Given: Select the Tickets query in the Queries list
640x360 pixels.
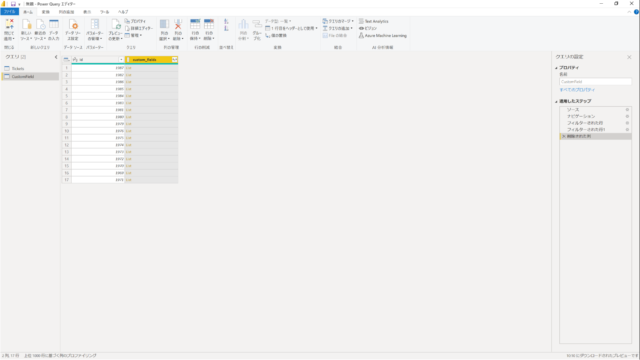Looking at the screenshot, I should [18, 69].
